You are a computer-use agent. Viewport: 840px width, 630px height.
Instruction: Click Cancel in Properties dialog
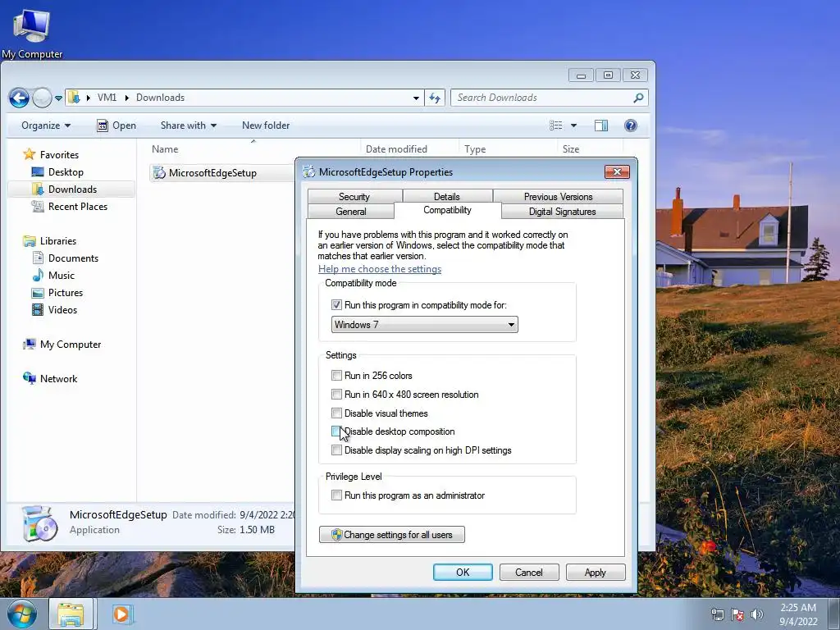[x=529, y=572]
